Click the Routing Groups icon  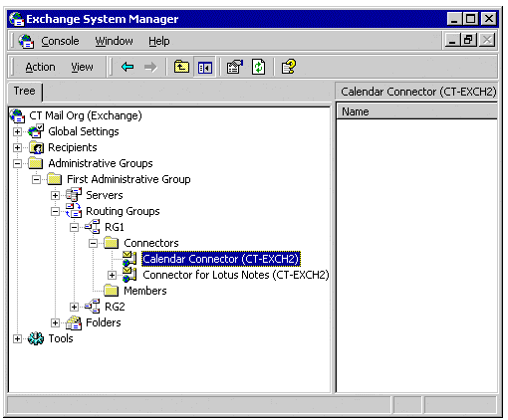pyautogui.click(x=74, y=211)
